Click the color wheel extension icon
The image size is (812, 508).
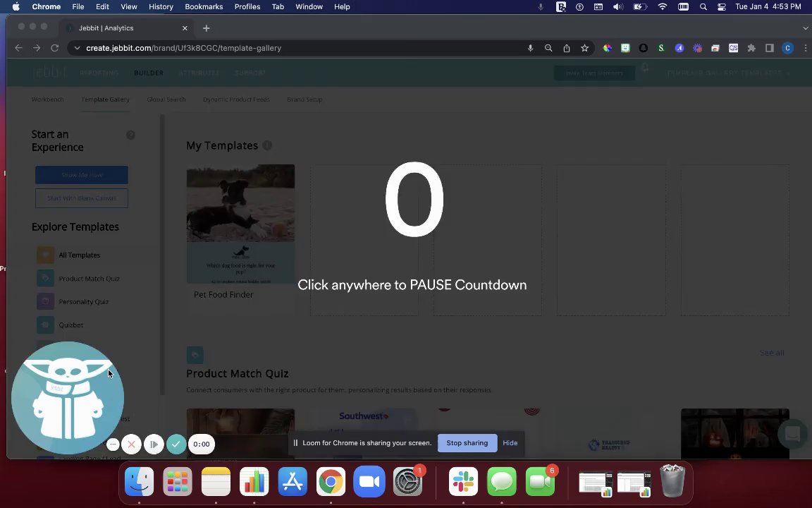click(607, 48)
